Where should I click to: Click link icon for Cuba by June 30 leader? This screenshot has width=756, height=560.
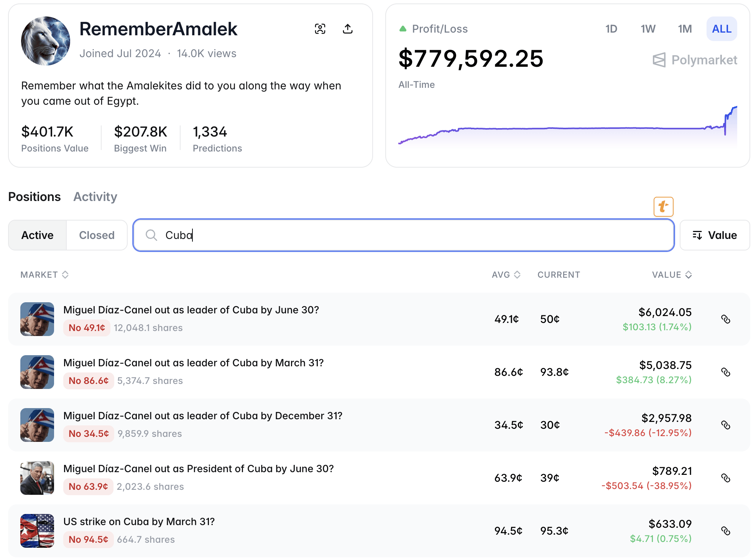[726, 319]
